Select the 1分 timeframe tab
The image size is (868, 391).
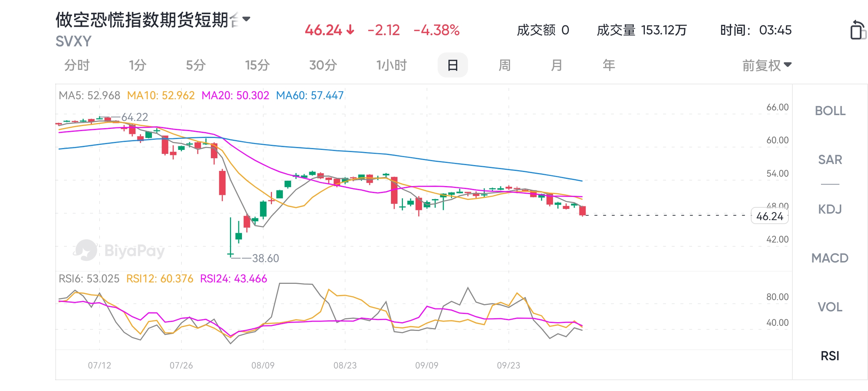pos(137,66)
